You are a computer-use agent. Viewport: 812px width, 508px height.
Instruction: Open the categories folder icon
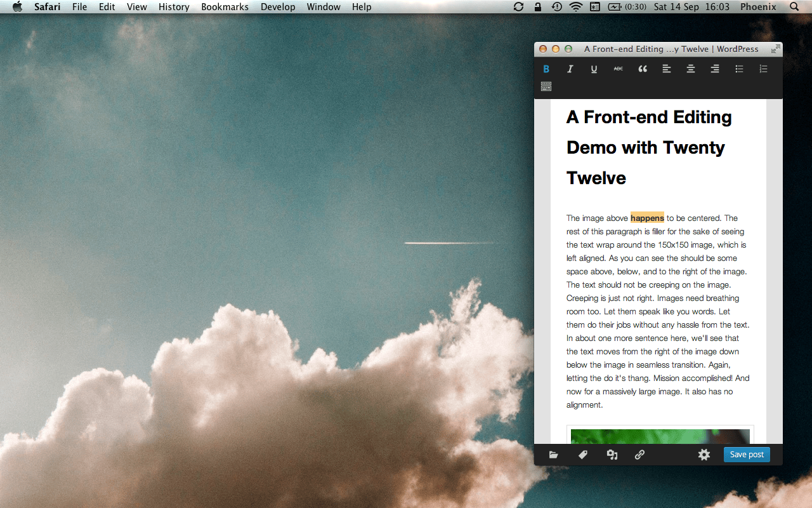(553, 454)
